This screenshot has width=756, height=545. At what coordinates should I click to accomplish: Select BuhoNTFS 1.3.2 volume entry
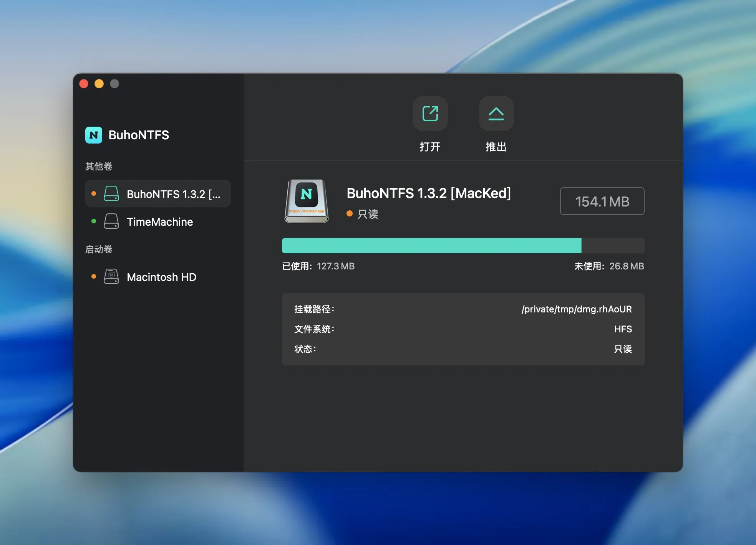click(173, 194)
